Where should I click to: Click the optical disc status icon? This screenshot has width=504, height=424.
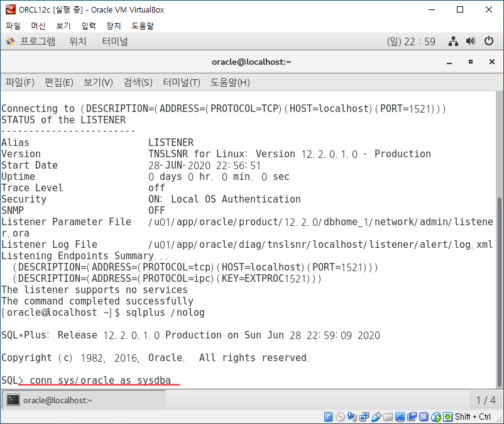coord(340,417)
